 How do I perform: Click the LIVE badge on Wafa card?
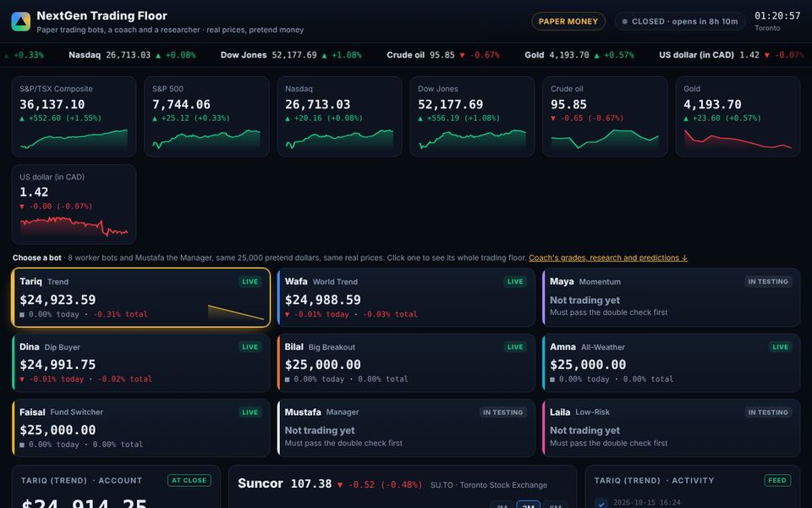coord(515,281)
